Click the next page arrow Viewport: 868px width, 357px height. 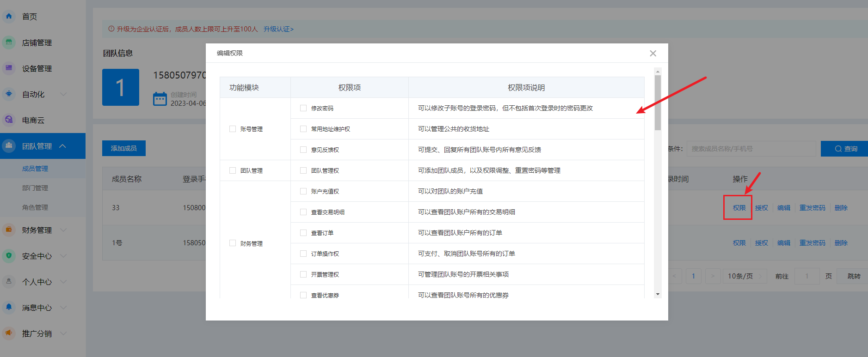[x=713, y=276]
